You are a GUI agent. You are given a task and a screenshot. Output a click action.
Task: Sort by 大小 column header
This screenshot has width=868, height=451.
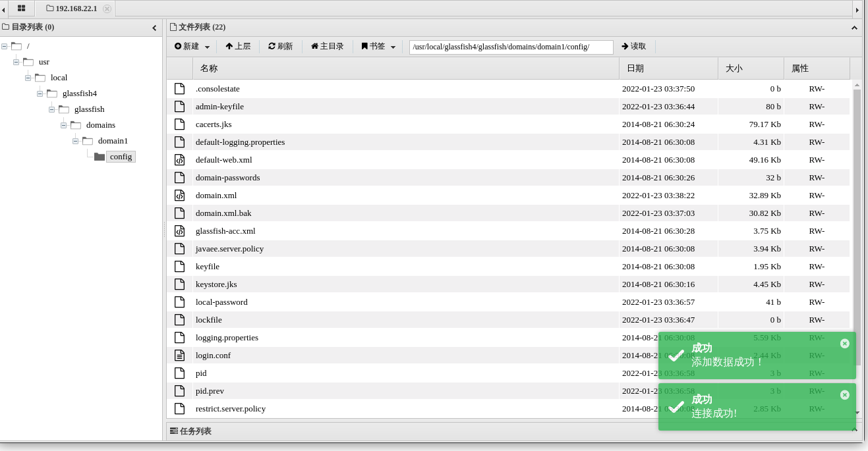coord(751,68)
